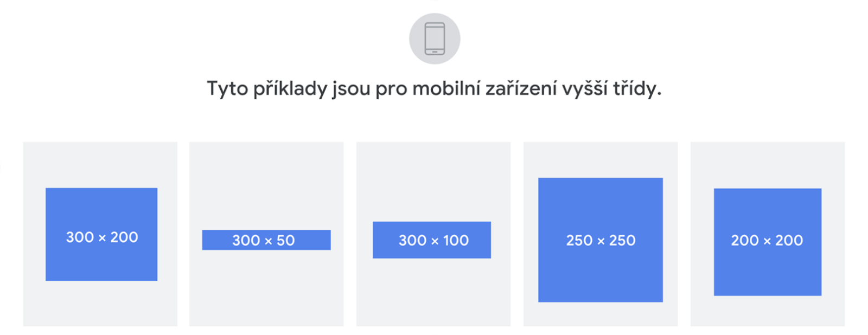868x335 pixels.
Task: Open the gray card containing 300 × 50
Action: tap(266, 179)
